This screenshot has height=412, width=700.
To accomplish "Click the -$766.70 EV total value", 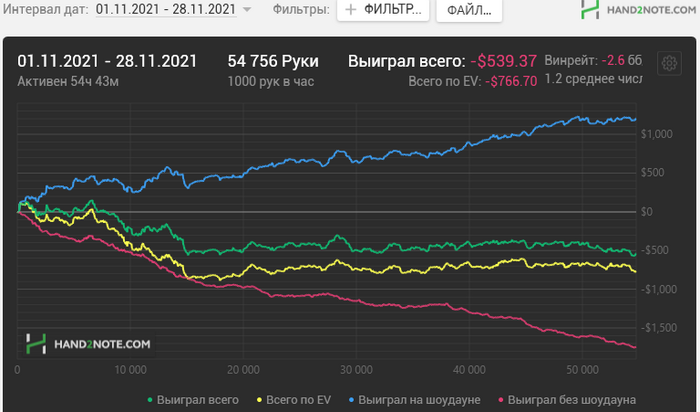I will click(x=511, y=81).
